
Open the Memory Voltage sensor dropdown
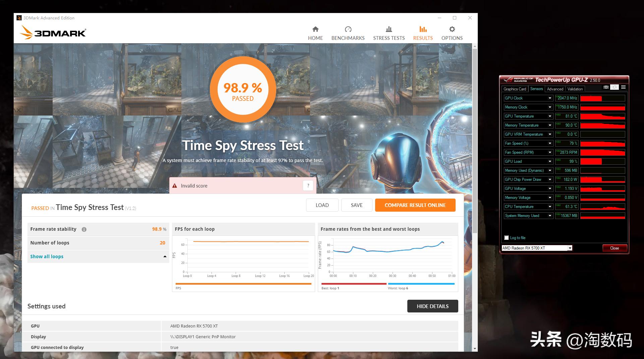(550, 198)
